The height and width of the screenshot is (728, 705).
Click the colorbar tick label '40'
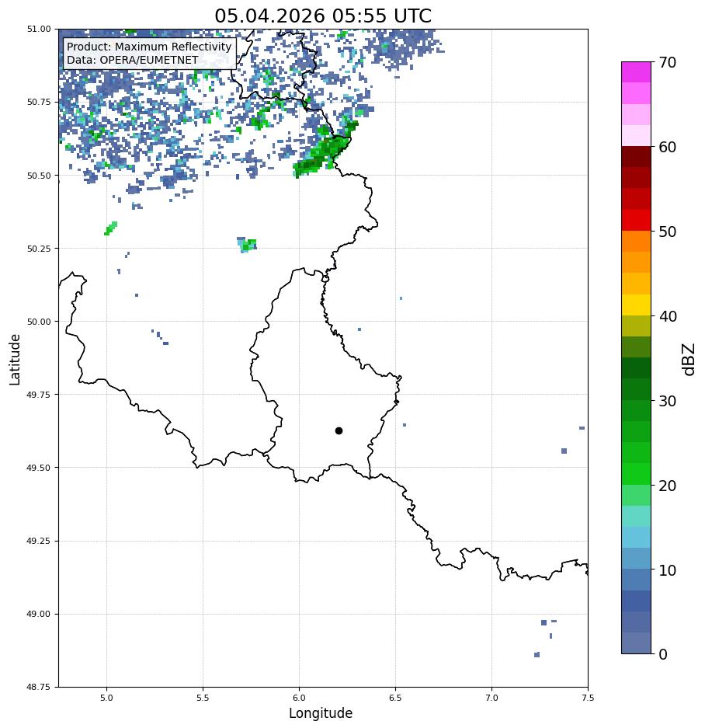(x=668, y=316)
